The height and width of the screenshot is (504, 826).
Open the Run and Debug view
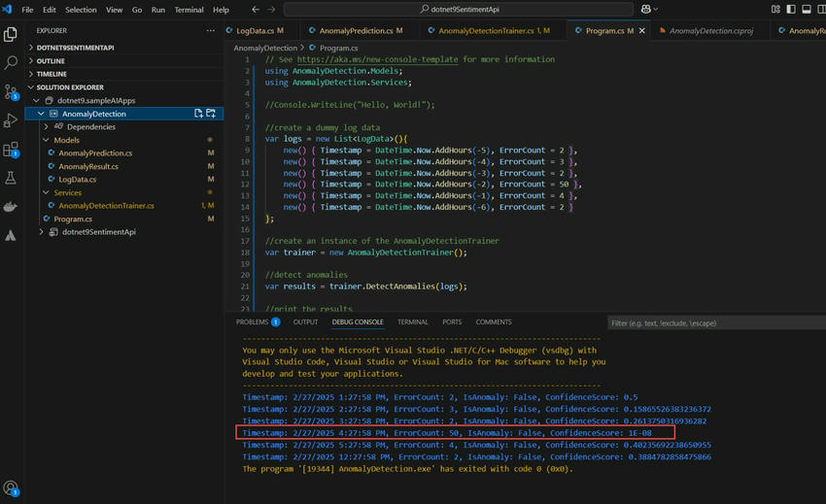11,121
